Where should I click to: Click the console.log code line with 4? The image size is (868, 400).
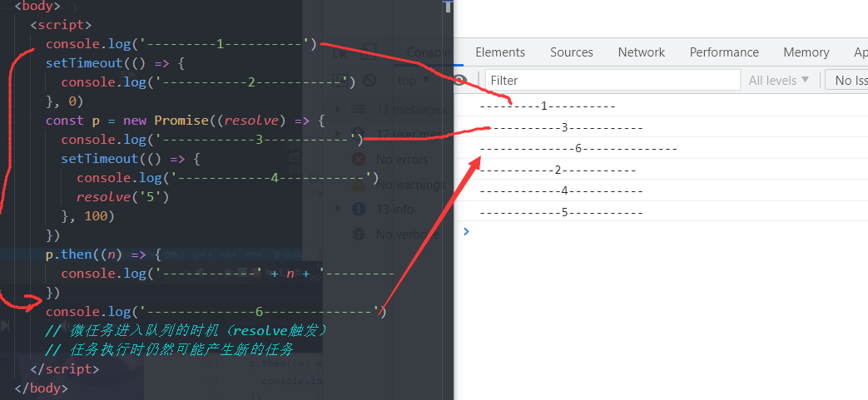(227, 178)
